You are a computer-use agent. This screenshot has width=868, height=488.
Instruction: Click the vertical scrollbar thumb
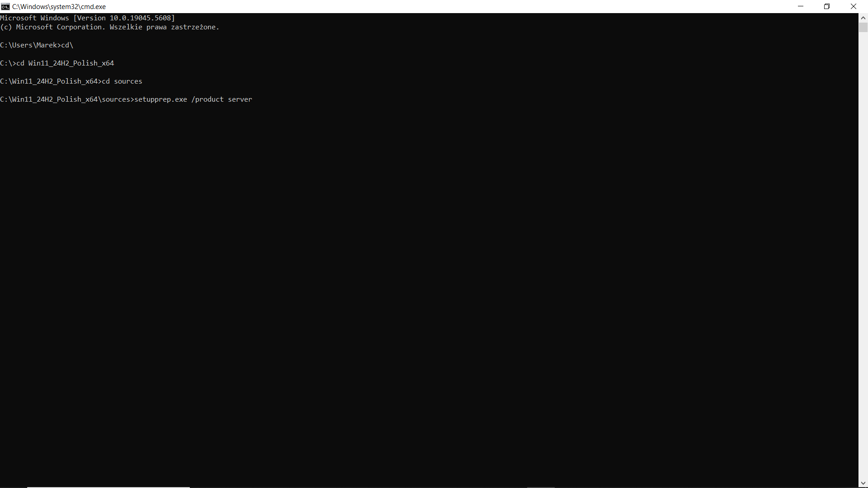[863, 28]
